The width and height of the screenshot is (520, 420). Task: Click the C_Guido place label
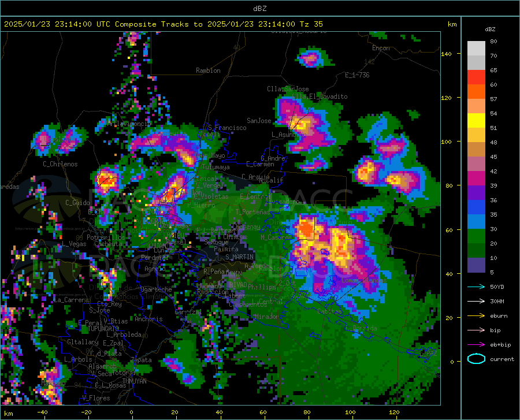77,203
